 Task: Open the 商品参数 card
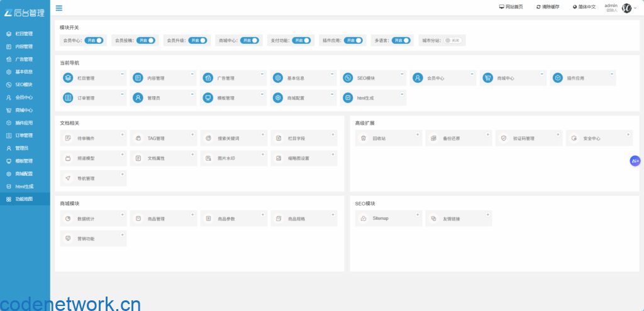point(234,219)
